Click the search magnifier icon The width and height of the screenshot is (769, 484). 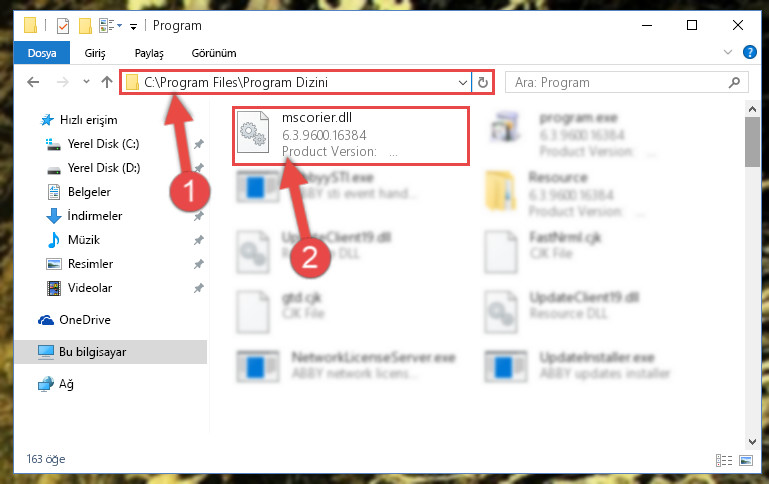click(734, 82)
